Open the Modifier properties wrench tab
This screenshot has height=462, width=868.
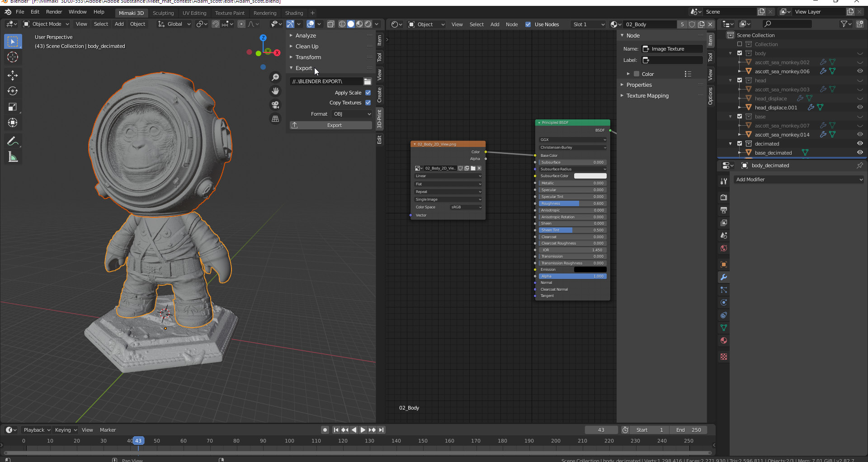(x=724, y=277)
